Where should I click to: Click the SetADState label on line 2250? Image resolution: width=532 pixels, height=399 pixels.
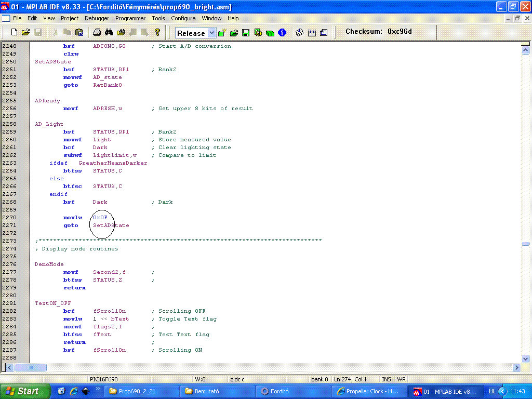53,62
